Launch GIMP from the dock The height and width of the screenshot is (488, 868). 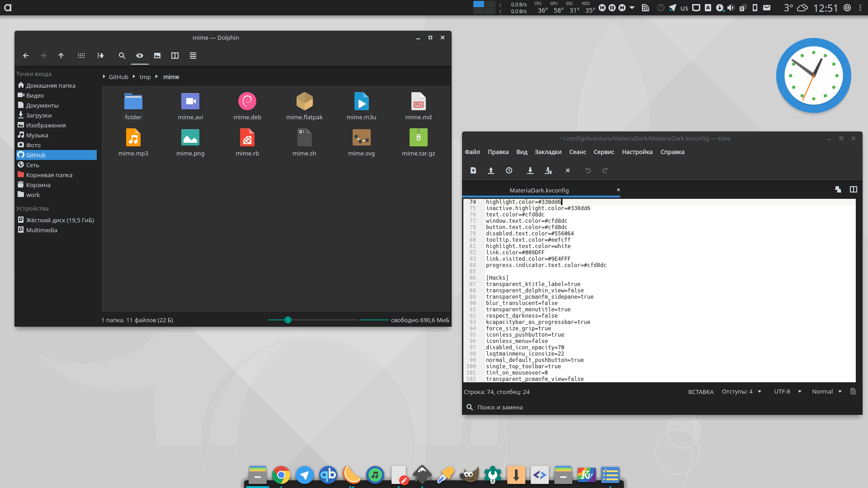(x=469, y=475)
